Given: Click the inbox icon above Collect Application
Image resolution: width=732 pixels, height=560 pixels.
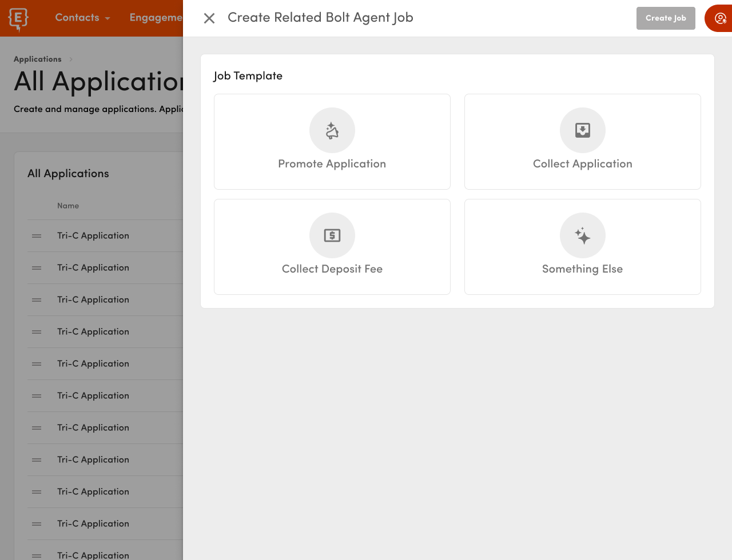Looking at the screenshot, I should (582, 130).
